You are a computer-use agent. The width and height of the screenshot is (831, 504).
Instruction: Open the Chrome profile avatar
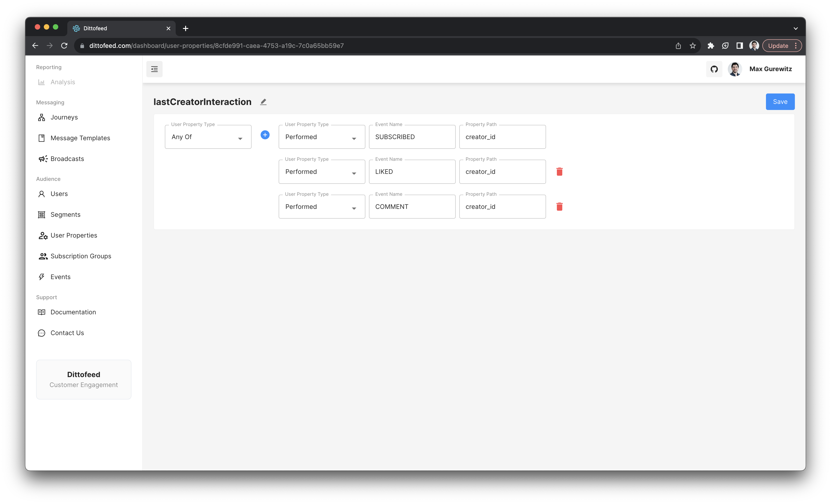pyautogui.click(x=754, y=46)
